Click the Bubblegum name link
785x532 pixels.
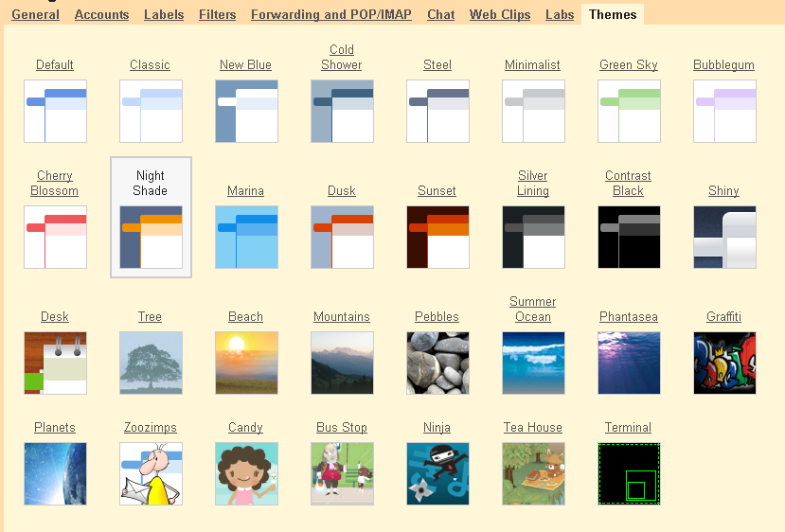click(x=723, y=65)
